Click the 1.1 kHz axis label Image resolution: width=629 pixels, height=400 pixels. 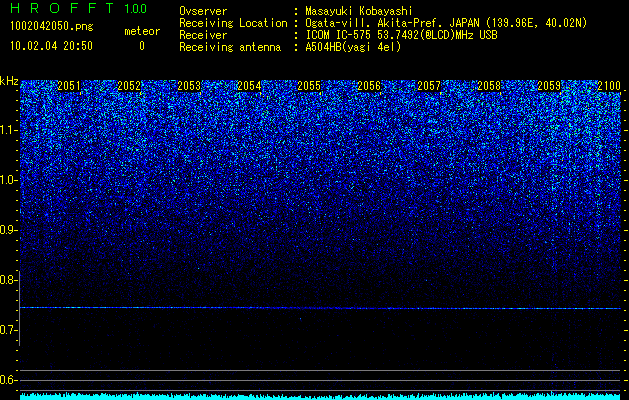(x=9, y=130)
